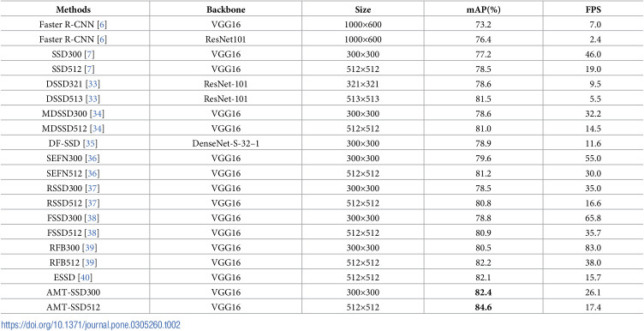Click citation 40 beside ESSD
This screenshot has width=644, height=331.
point(86,278)
